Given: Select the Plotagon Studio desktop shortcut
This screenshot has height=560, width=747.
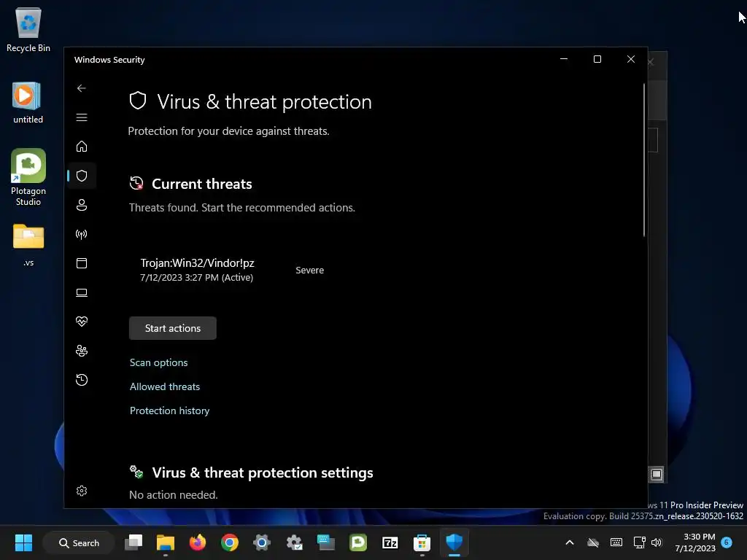Looking at the screenshot, I should [x=28, y=177].
